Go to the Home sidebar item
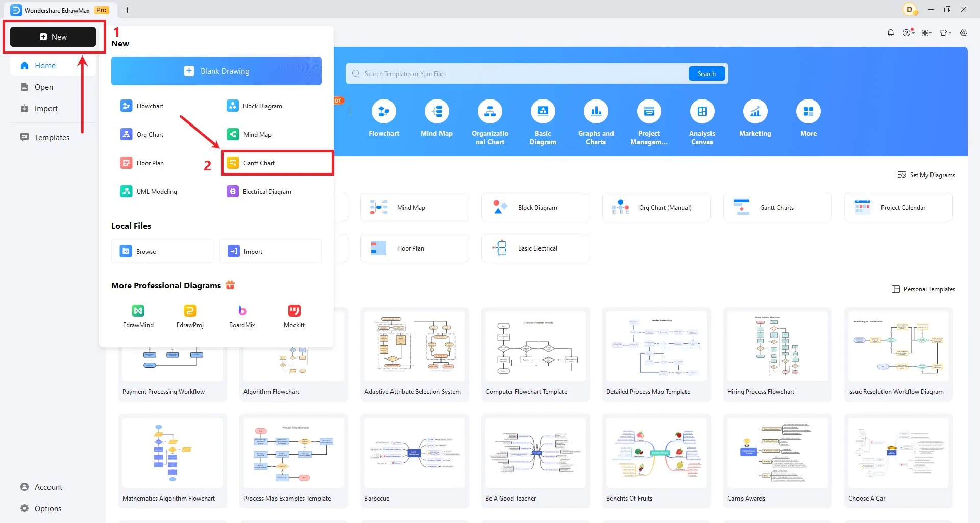980x523 pixels. point(44,65)
